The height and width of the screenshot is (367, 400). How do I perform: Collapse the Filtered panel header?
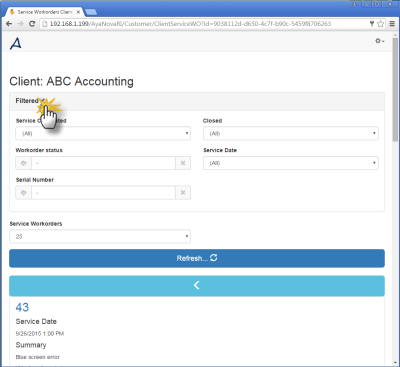coord(197,101)
